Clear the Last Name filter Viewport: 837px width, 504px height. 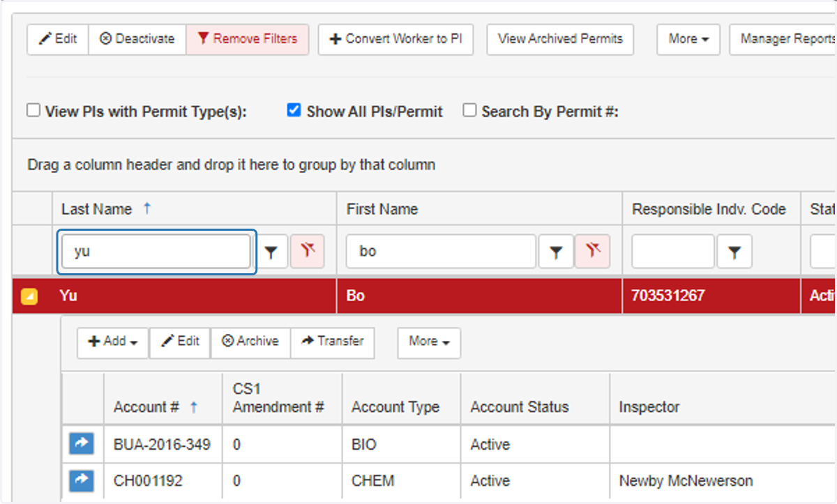pos(308,252)
